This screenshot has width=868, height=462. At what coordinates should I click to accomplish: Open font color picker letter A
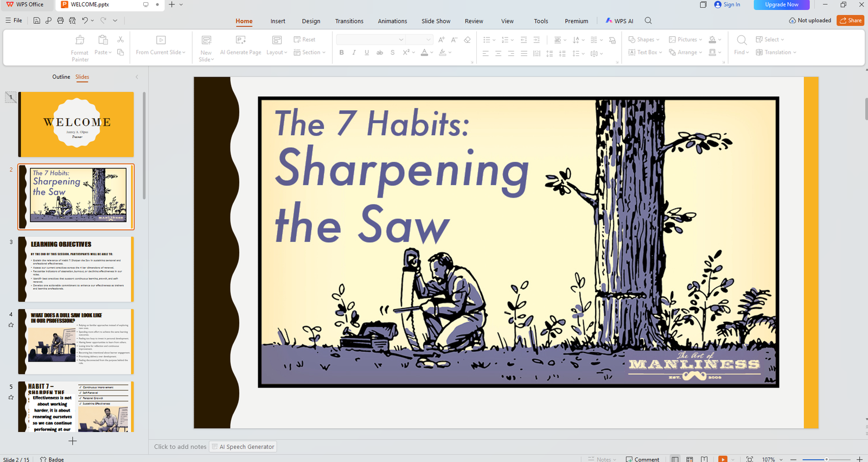coord(424,53)
